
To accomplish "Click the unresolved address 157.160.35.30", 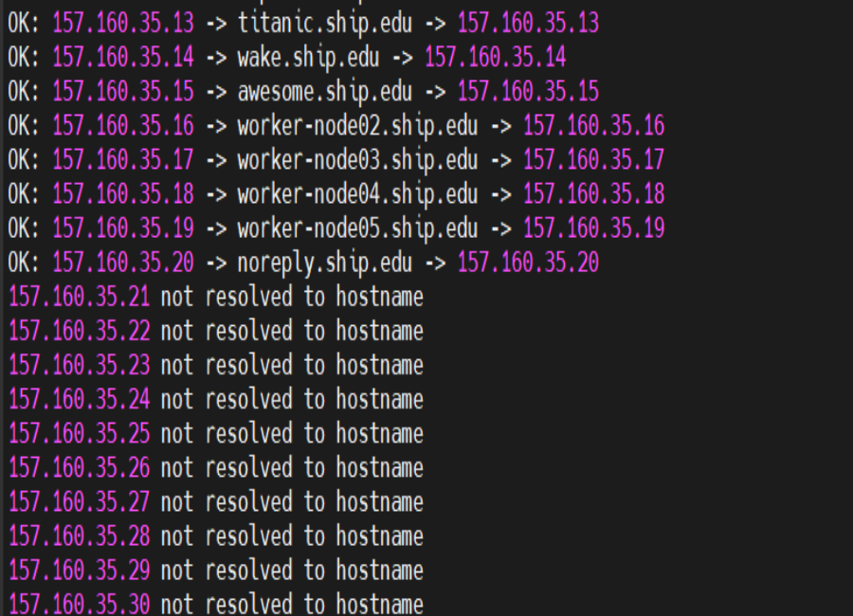I will click(79, 604).
